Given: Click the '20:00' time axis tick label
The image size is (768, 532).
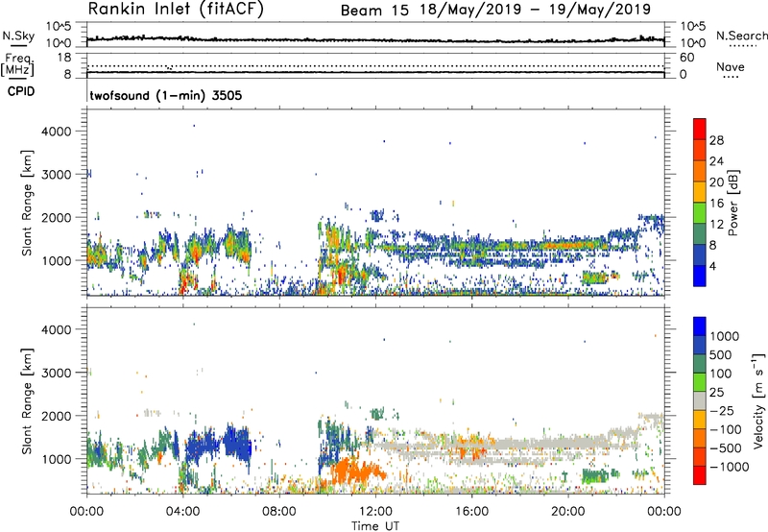Looking at the screenshot, I should coord(568,512).
